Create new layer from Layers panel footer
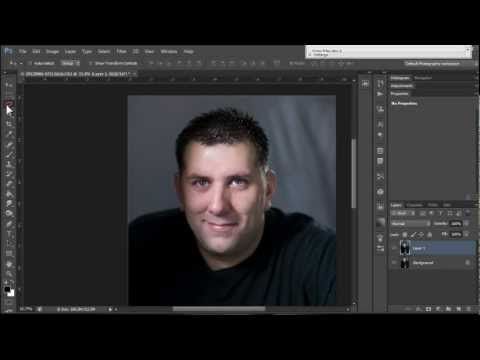This screenshot has height=360, width=480. [x=458, y=309]
